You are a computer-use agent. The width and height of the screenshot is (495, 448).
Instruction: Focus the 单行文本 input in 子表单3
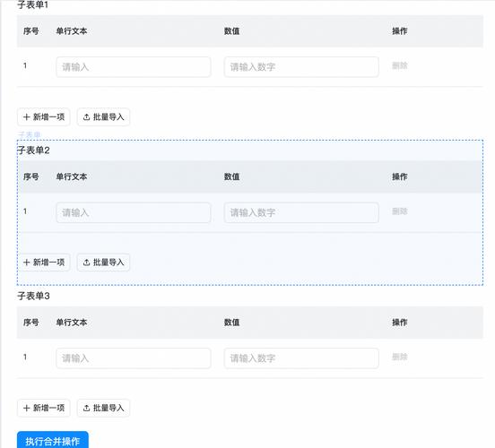click(x=134, y=358)
